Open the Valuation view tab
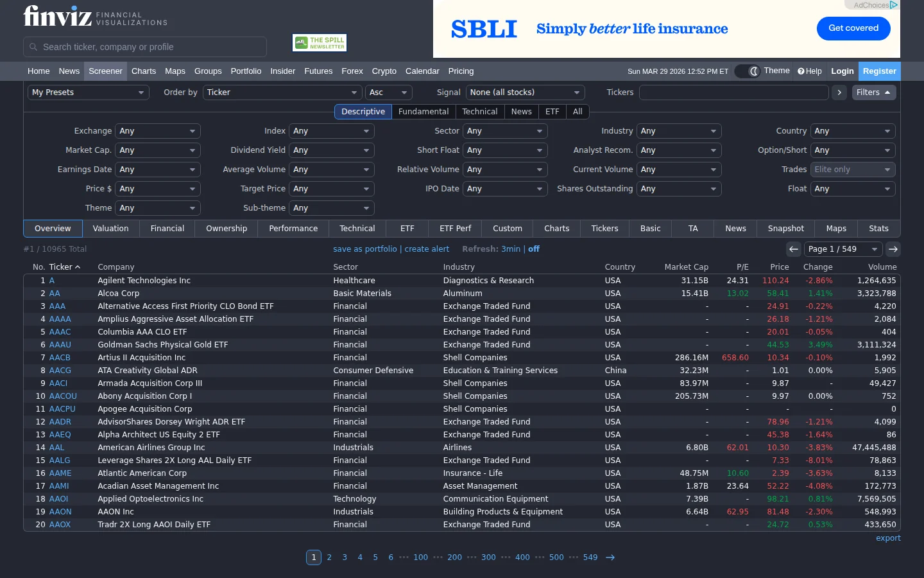 pos(110,229)
